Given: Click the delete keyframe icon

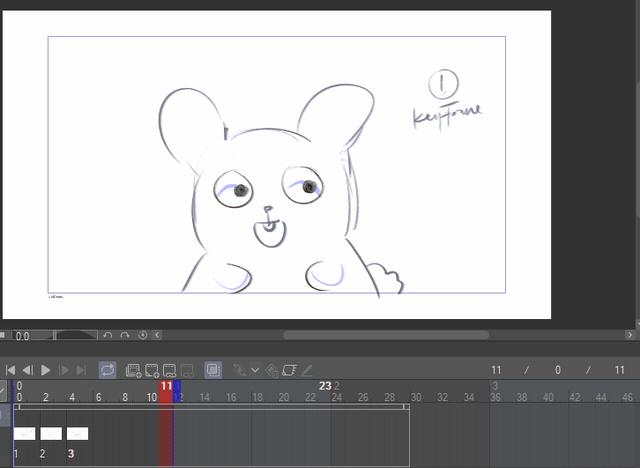Looking at the screenshot, I should point(272,370).
